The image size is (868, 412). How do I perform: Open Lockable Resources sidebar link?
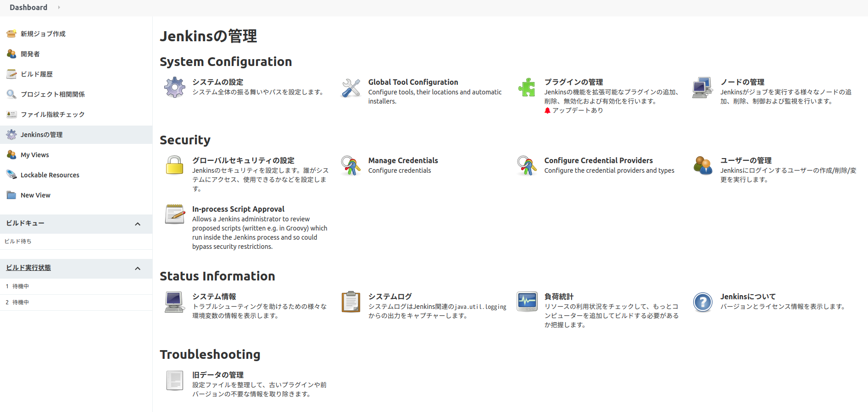pyautogui.click(x=50, y=175)
